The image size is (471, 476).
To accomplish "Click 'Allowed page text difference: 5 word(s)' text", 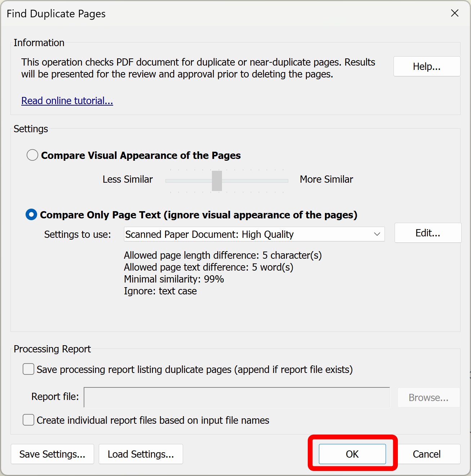I will click(209, 267).
